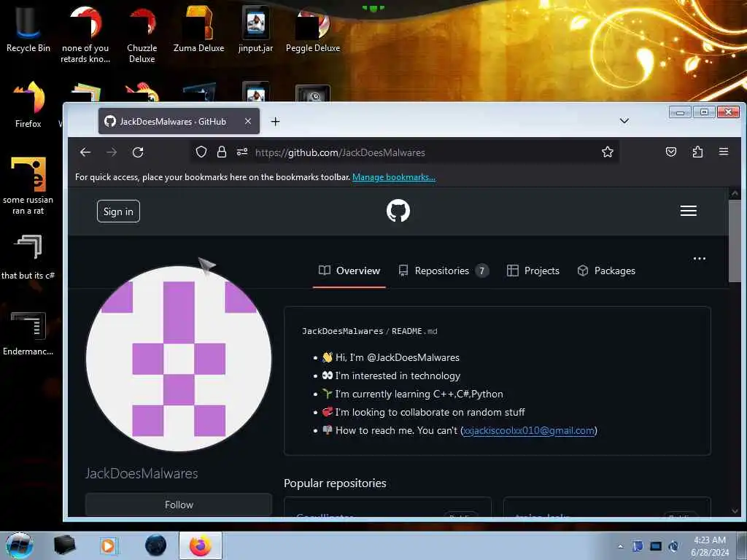Click the page vertical scrollbar thumb

735,241
